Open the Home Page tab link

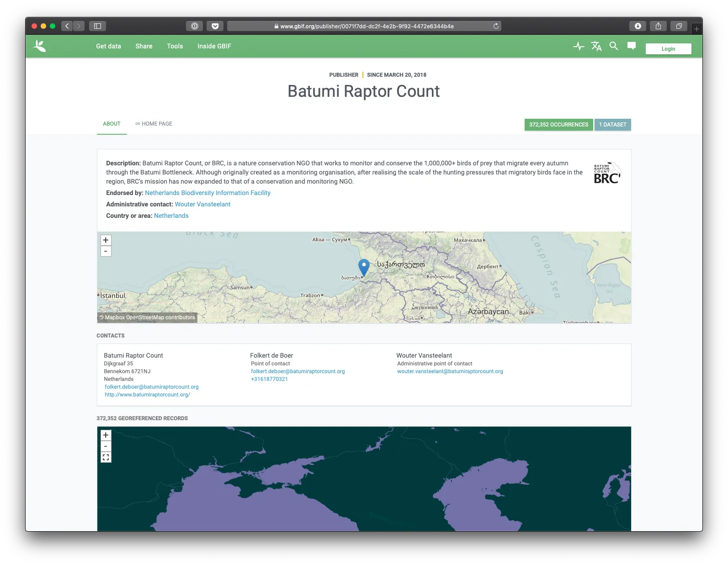154,124
